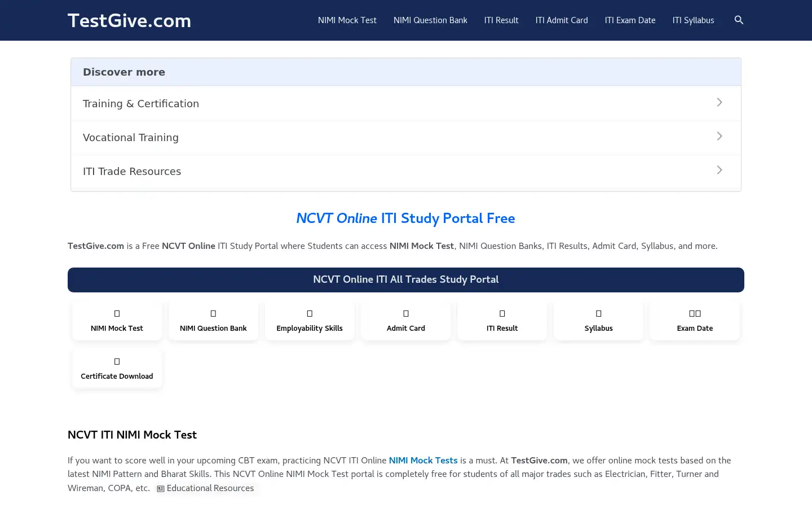The width and height of the screenshot is (812, 508).
Task: Select the Syllabus tile label
Action: (x=599, y=329)
